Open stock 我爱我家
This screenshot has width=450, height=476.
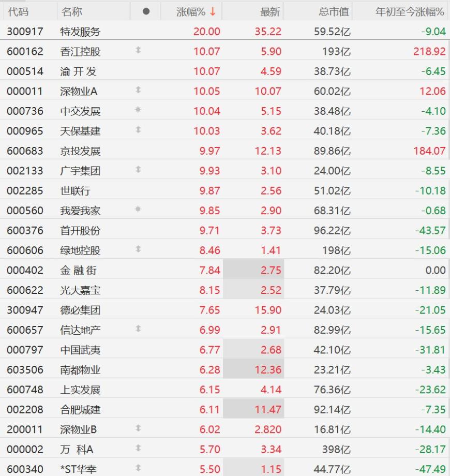coord(80,211)
